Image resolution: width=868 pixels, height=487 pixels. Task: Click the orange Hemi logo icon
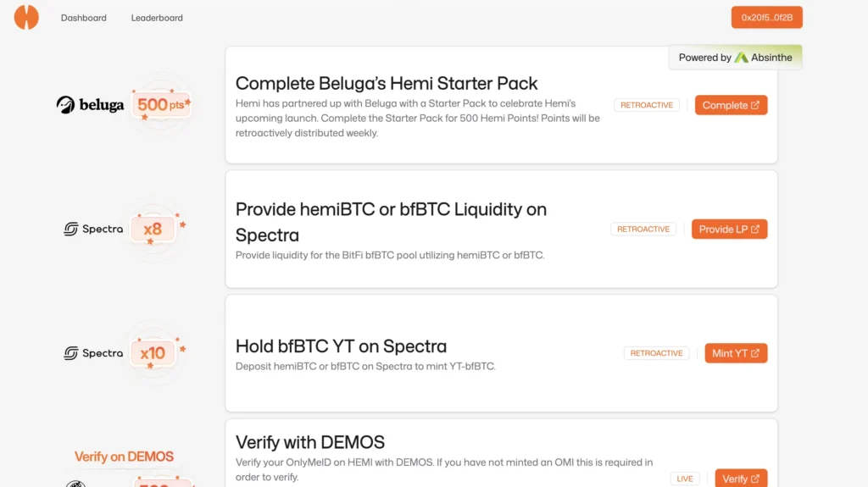click(26, 17)
